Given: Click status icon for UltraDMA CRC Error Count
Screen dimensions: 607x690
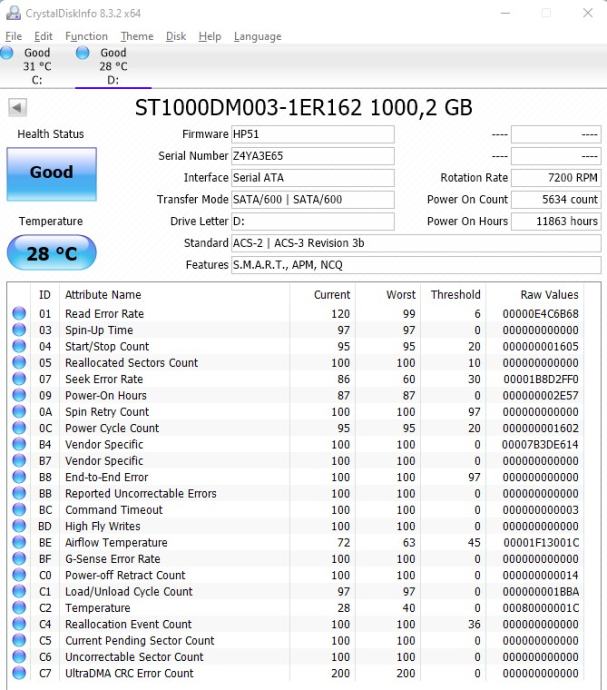Looking at the screenshot, I should (x=19, y=672).
